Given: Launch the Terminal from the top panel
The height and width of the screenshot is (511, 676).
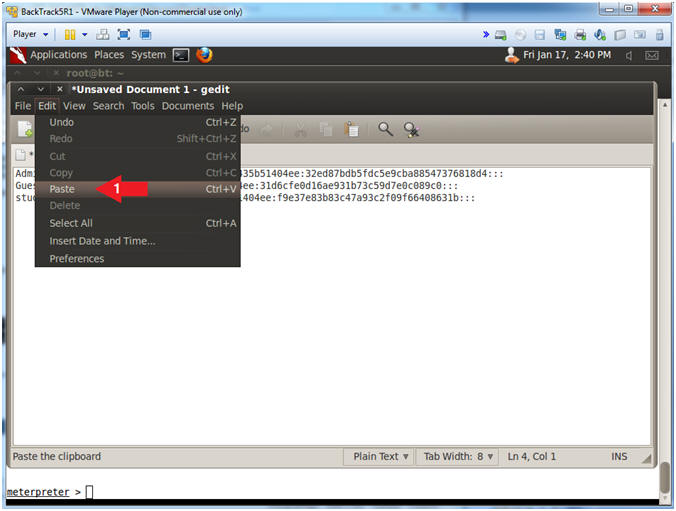Looking at the screenshot, I should tap(181, 55).
